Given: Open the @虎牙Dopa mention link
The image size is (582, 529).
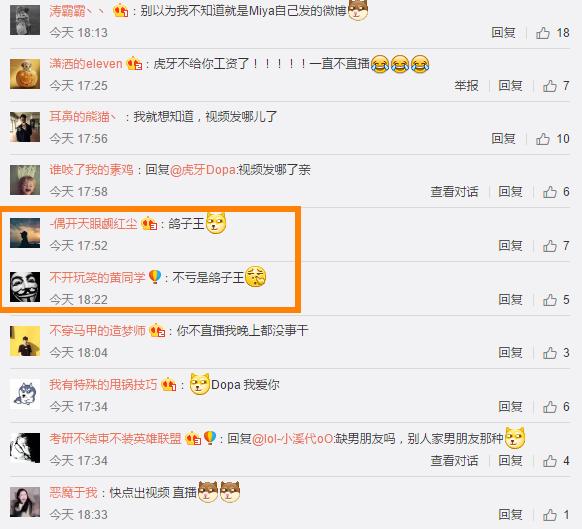Looking at the screenshot, I should [203, 170].
